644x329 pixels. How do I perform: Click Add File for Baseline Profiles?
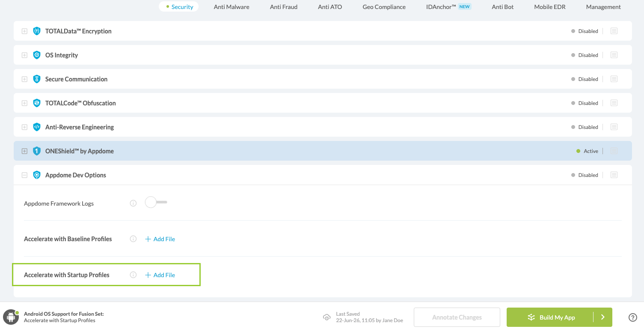pos(160,239)
